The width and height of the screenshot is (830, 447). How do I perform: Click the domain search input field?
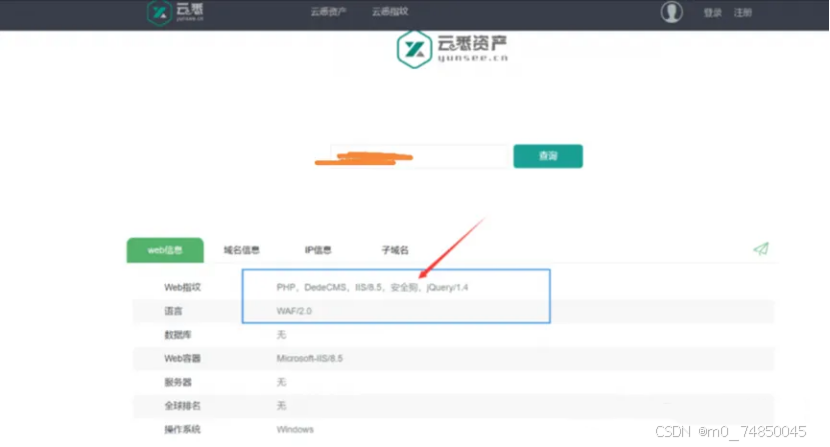[419, 156]
